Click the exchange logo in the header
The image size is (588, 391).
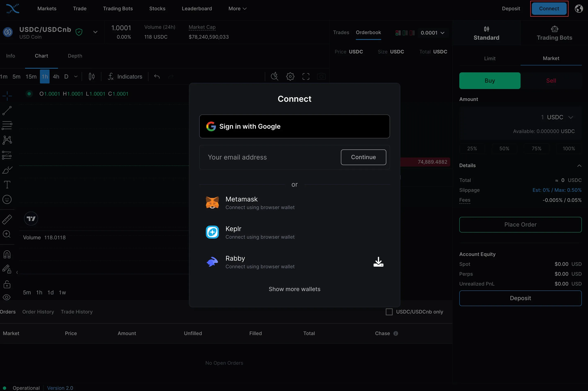tap(13, 9)
